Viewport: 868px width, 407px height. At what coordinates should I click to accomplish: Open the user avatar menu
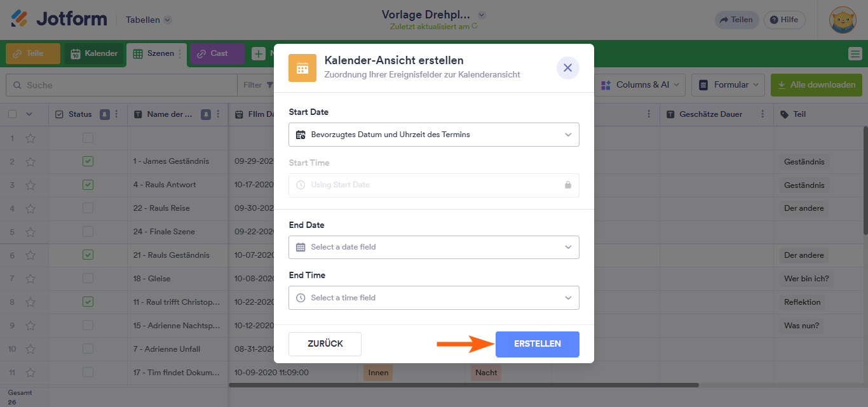[x=843, y=20]
